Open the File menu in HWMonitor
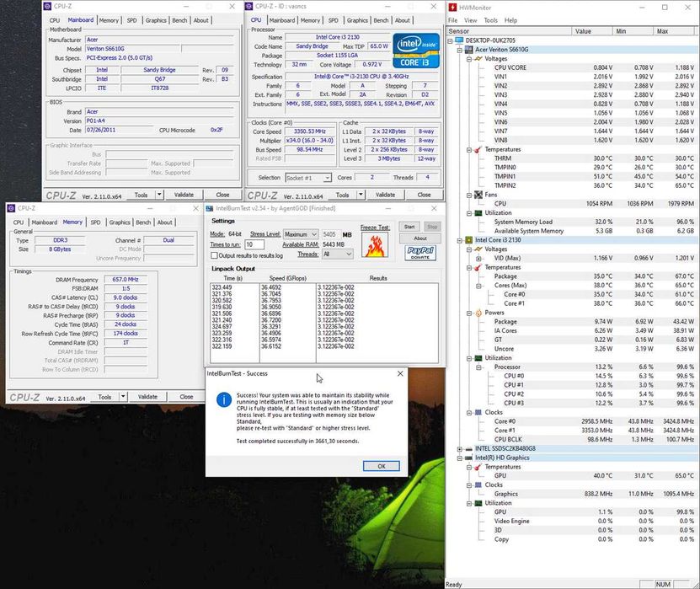The width and height of the screenshot is (700, 589). click(452, 20)
